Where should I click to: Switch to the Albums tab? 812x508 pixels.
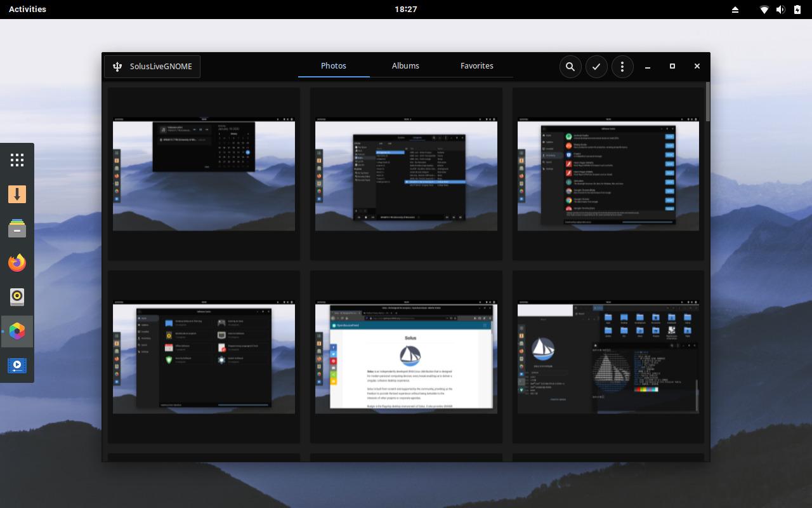pyautogui.click(x=405, y=66)
